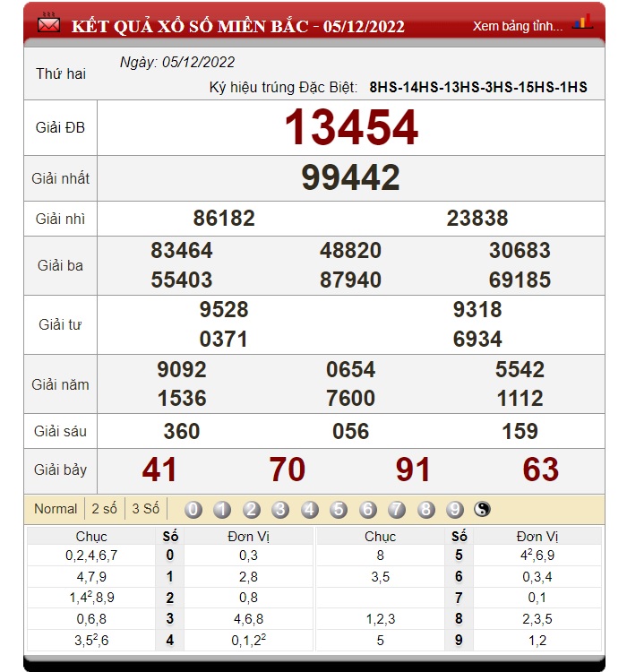Click fifth prize number 9092
The height and width of the screenshot is (672, 627).
182,369
